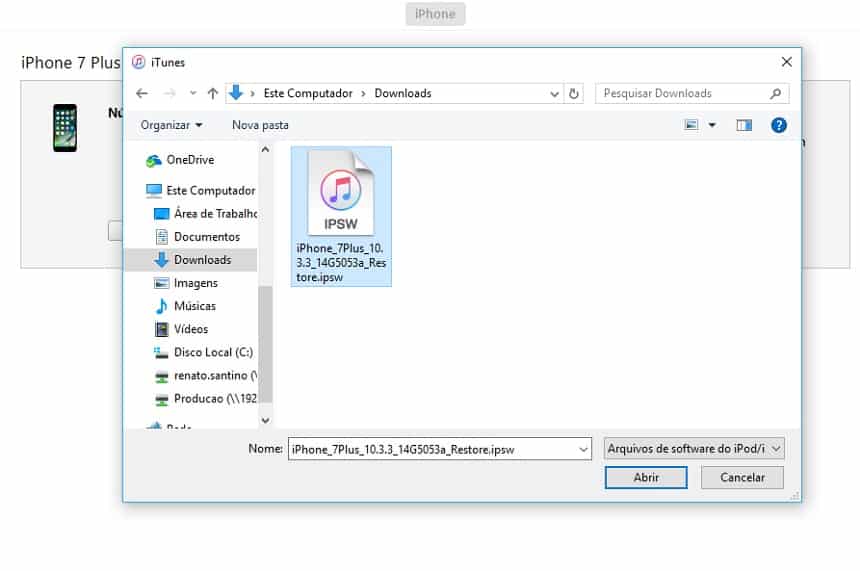
Task: Open renato.santino network drive
Action: point(205,376)
